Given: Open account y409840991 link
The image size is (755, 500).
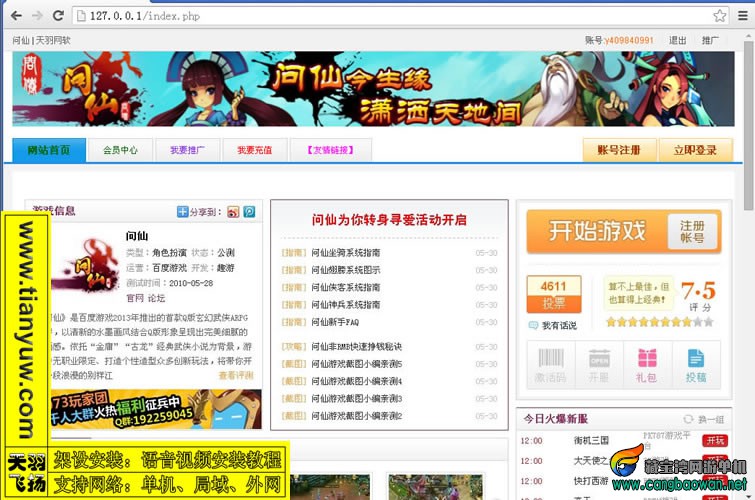Looking at the screenshot, I should click(x=629, y=40).
